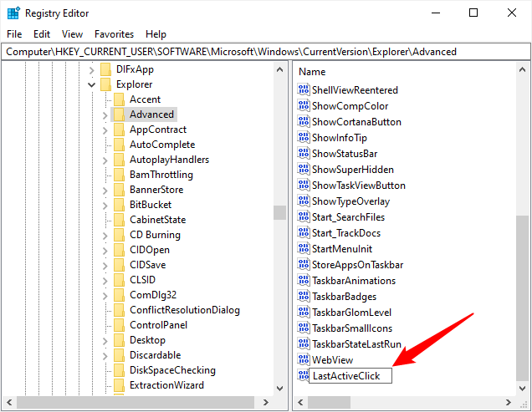Viewport: 532px width, 412px height.
Task: Click the LastActiveClick name edit box
Action: [350, 376]
